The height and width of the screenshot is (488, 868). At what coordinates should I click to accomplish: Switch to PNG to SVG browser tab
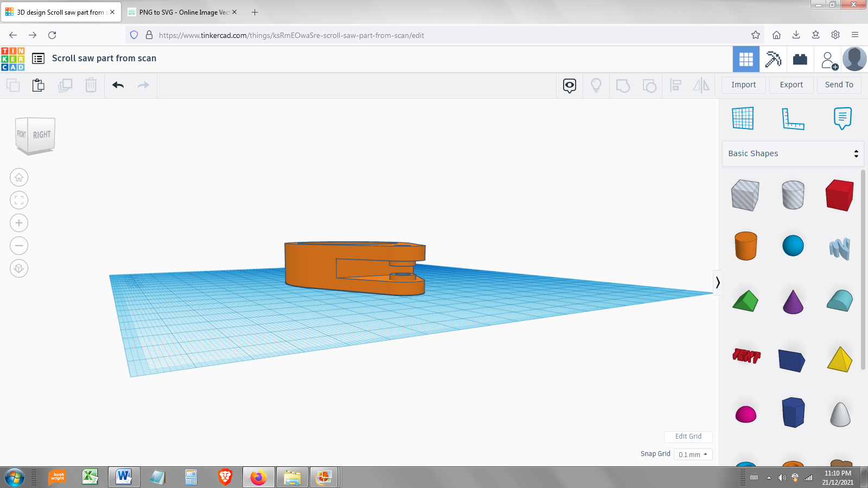tap(183, 12)
